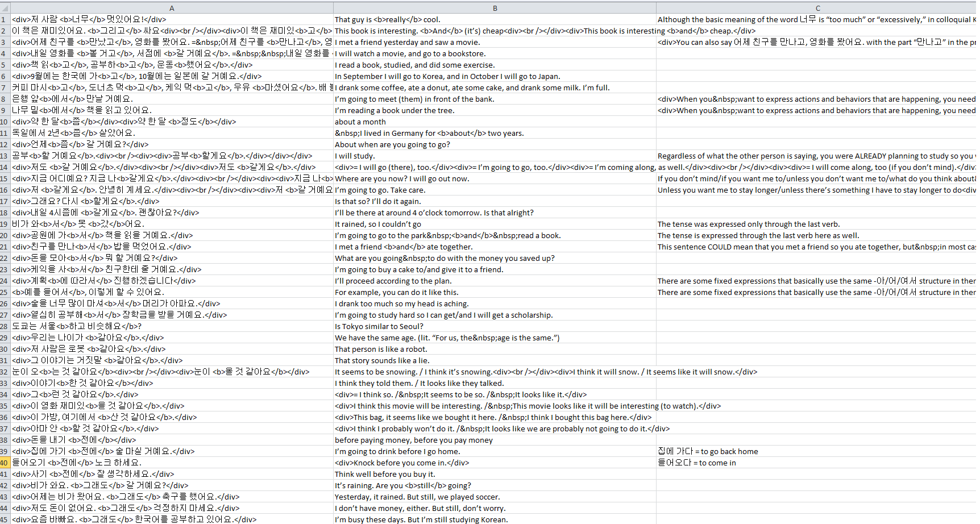Click cell 'I drank some coffee, ate a donut...'
Screen dimensions: 980x524
495,88
